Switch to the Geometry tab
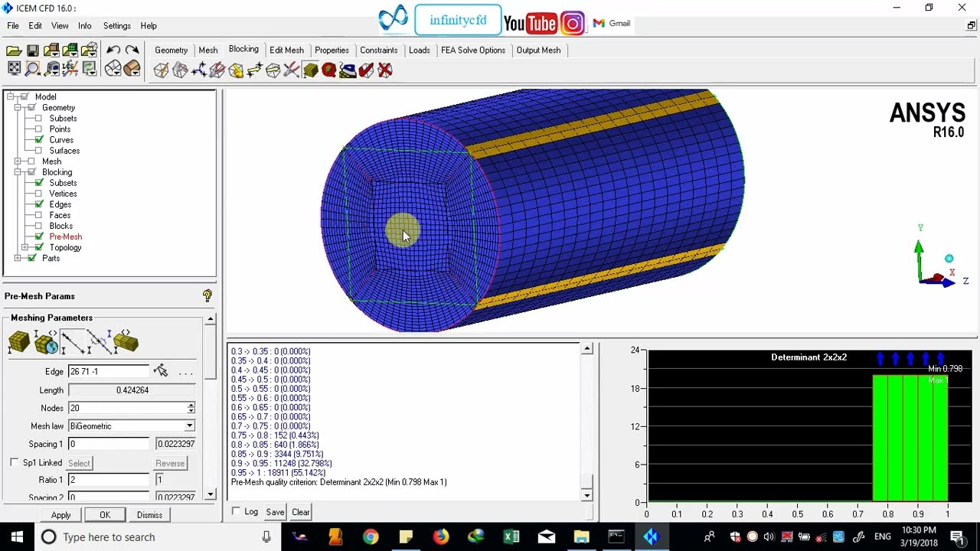 point(171,50)
